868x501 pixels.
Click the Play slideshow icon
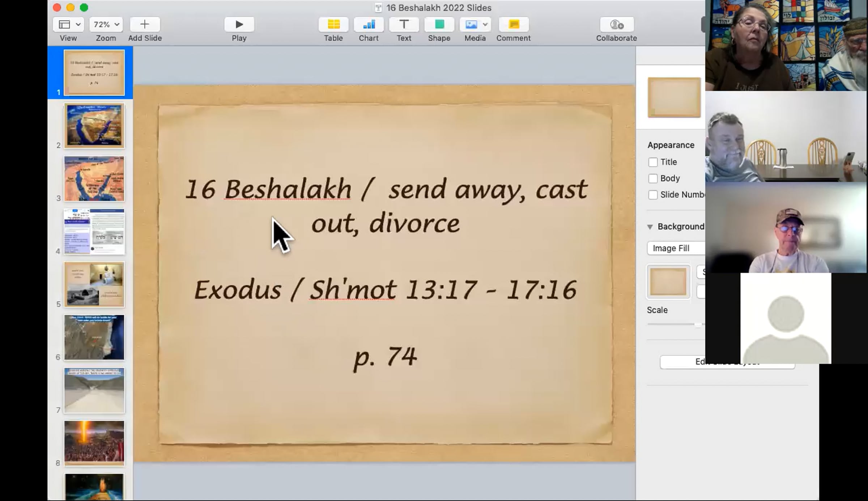[x=239, y=24]
